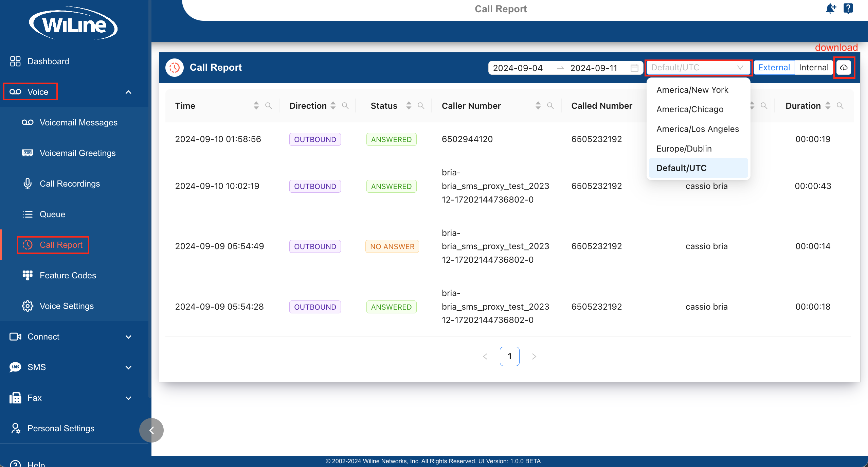The width and height of the screenshot is (868, 467).
Task: Click duration 00:00:43
Action: tap(813, 186)
